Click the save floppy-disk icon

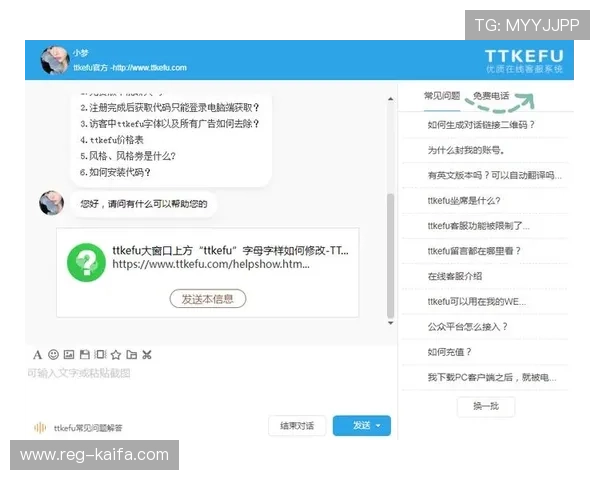click(85, 354)
